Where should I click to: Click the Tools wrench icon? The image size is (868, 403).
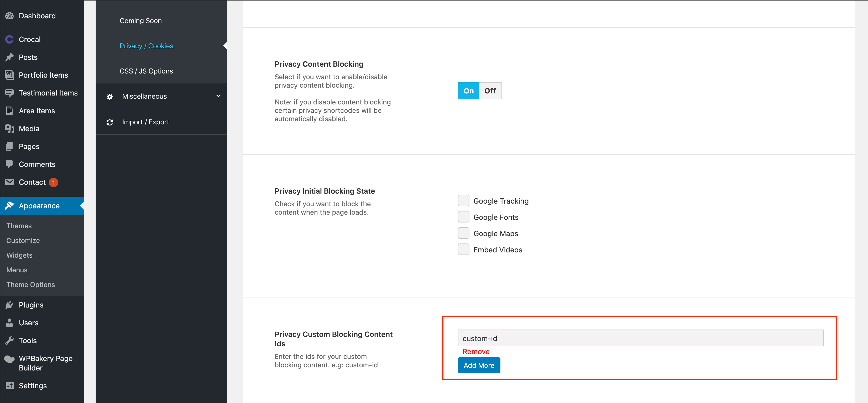click(x=9, y=341)
